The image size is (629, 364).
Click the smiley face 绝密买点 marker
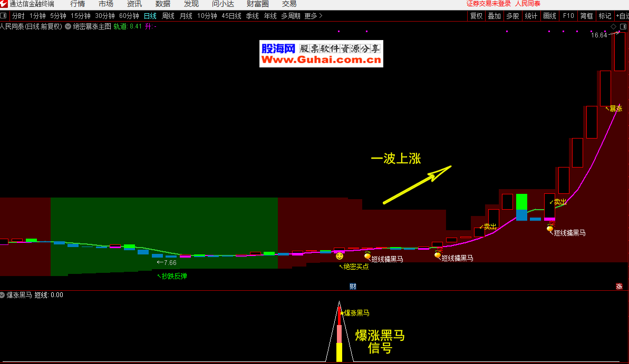pyautogui.click(x=339, y=256)
